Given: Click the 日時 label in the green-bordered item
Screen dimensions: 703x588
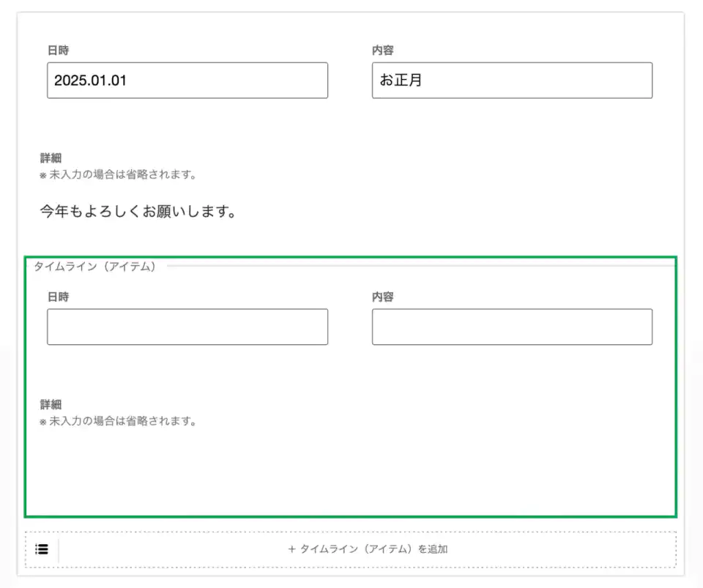Looking at the screenshot, I should [58, 297].
